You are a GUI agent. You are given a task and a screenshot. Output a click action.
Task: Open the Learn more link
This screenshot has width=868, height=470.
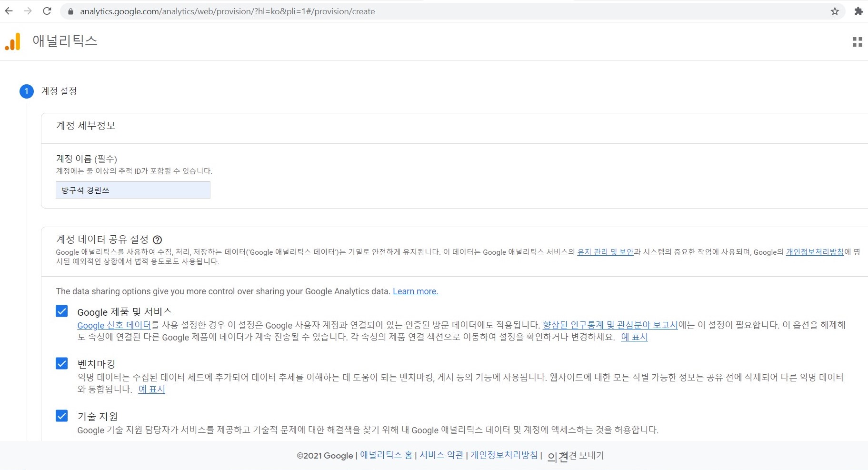[x=415, y=291]
